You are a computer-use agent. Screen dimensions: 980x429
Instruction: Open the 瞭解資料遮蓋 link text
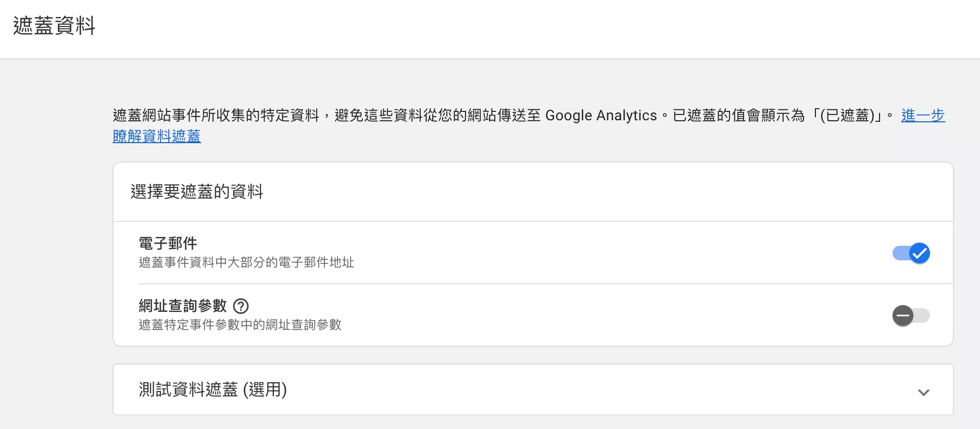click(157, 136)
